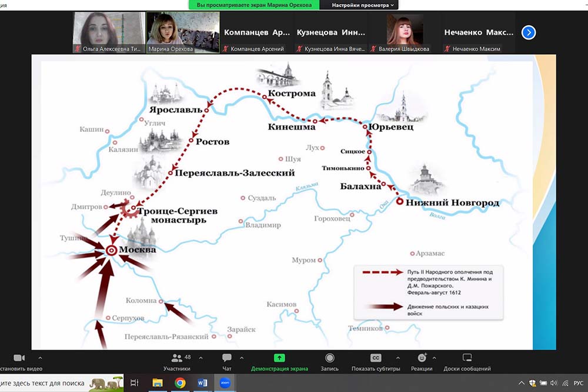Expand the arrow next to Участники
The width and height of the screenshot is (588, 392).
(x=201, y=358)
